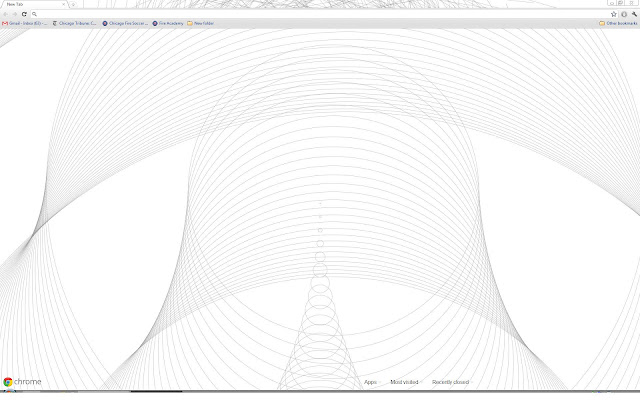Expand the New folder bookmark folder
Image resolution: width=640 pixels, height=400 pixels.
201,23
